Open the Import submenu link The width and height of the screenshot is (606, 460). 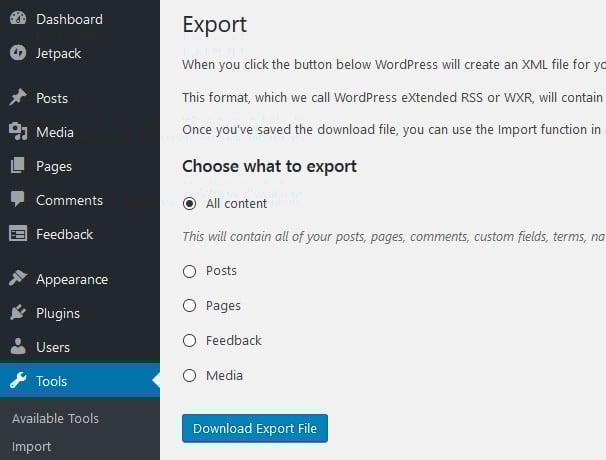(31, 446)
